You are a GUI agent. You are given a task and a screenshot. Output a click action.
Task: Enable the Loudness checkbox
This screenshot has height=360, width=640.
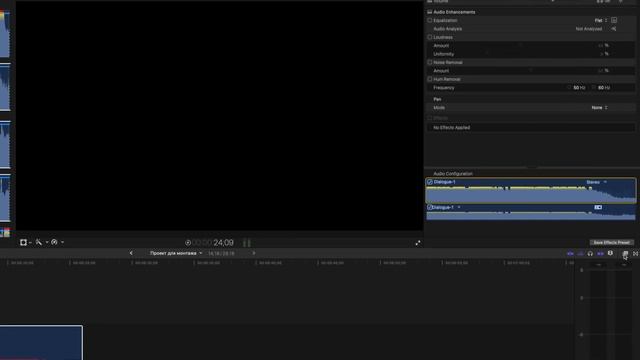pyautogui.click(x=429, y=37)
